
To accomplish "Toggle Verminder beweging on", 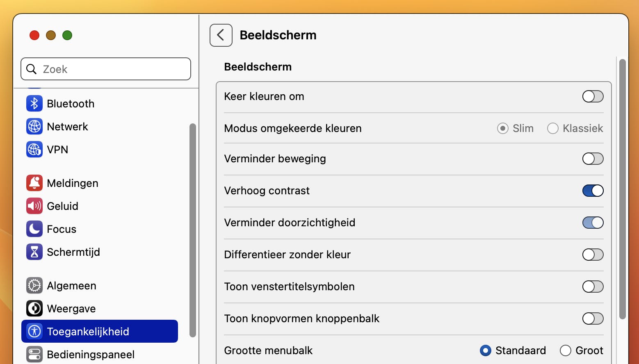I will point(593,159).
